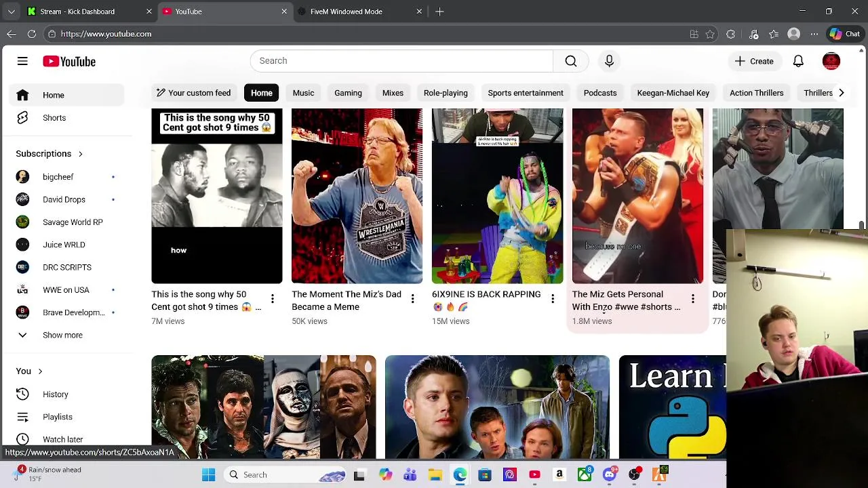
Task: Open a new browser tab
Action: click(x=439, y=12)
